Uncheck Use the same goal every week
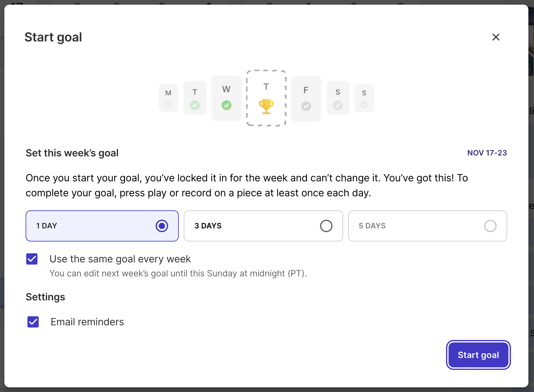 click(x=32, y=259)
